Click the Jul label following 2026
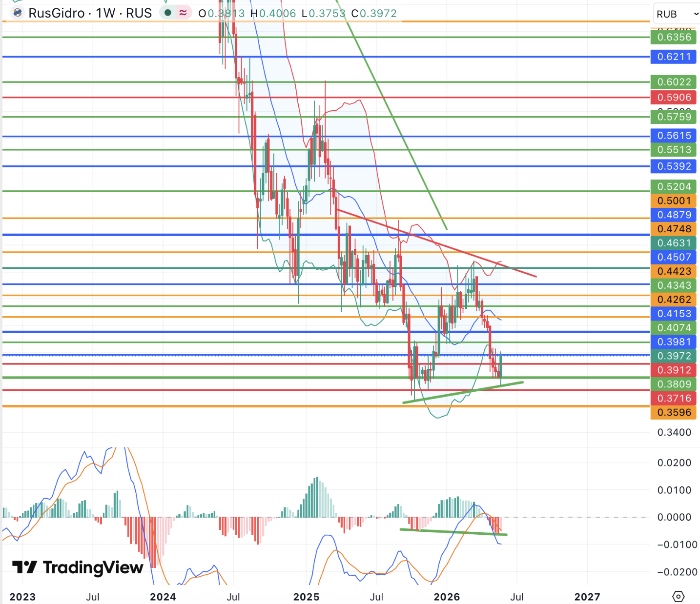Image resolution: width=700 pixels, height=604 pixels. [517, 597]
